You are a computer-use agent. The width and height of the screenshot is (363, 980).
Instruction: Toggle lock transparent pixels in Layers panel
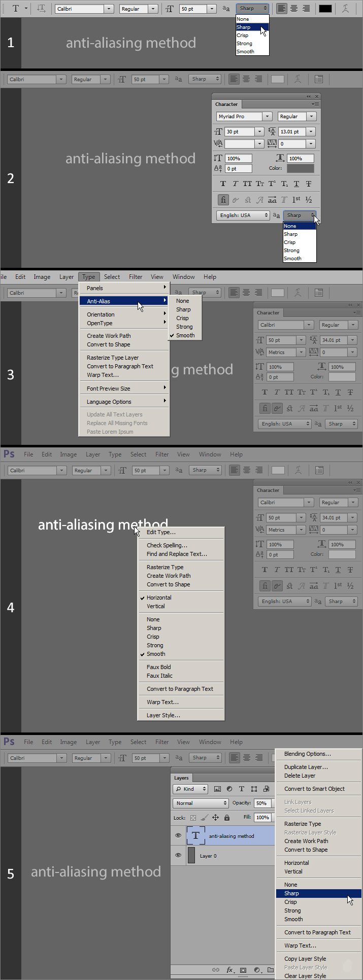(x=193, y=817)
